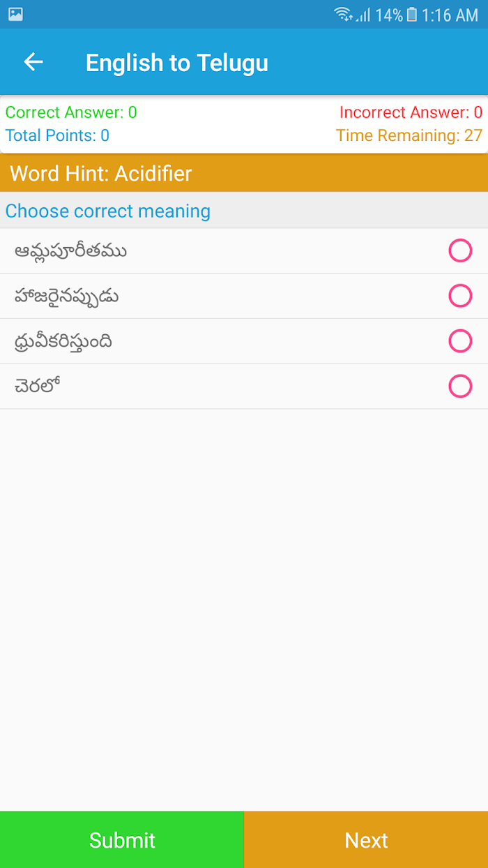
Task: Go to the Next question
Action: pos(366,839)
